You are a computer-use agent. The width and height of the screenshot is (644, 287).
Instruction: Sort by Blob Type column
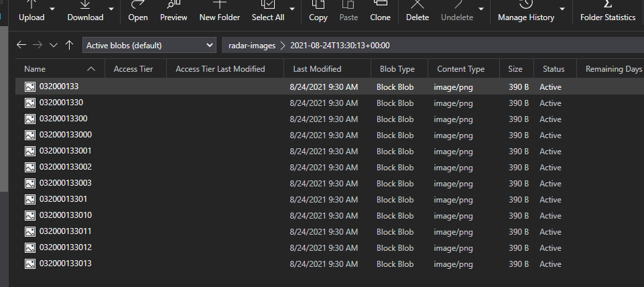(x=399, y=69)
